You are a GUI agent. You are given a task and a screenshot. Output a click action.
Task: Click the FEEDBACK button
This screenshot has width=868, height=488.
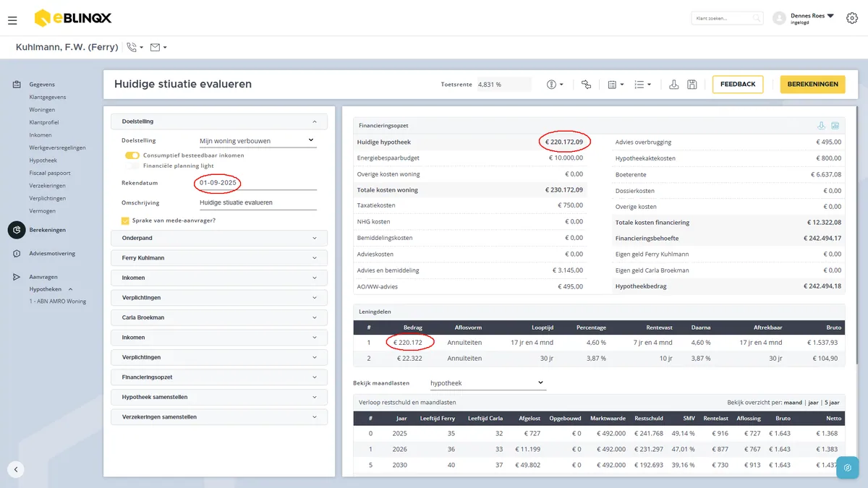(738, 85)
